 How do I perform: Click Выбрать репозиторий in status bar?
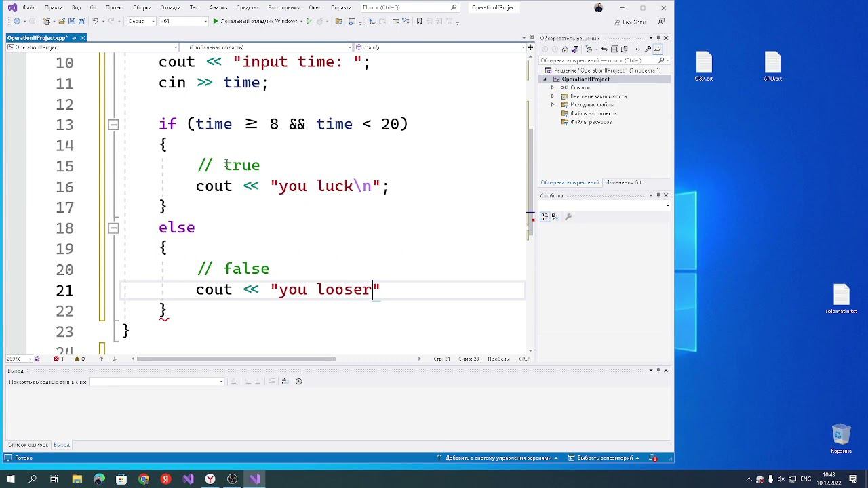604,457
